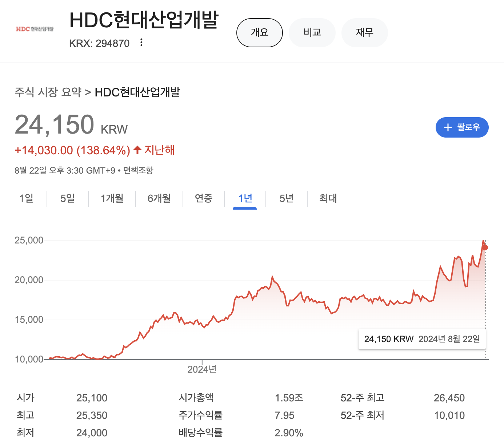Screen dimensions: 504x444
Task: Select the 1일 time range
Action: coord(26,198)
